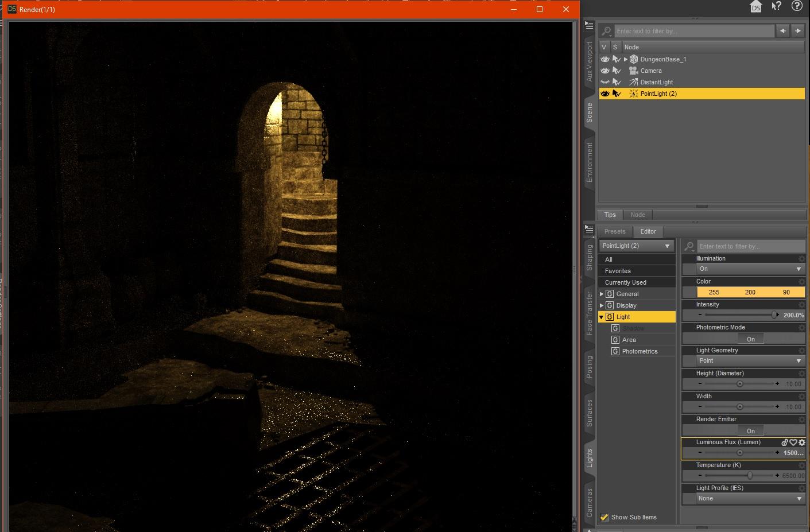810x532 pixels.
Task: Open the PointLight (2) selection dropdown
Action: click(637, 246)
